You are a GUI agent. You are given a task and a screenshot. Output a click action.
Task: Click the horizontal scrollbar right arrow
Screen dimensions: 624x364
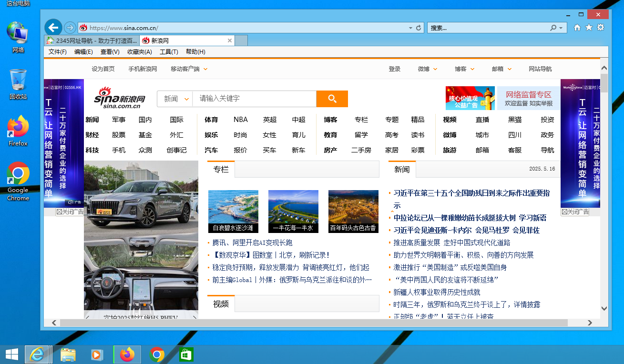pos(590,323)
